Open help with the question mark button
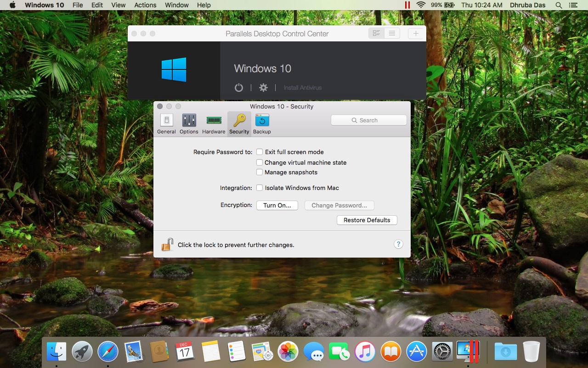 398,244
